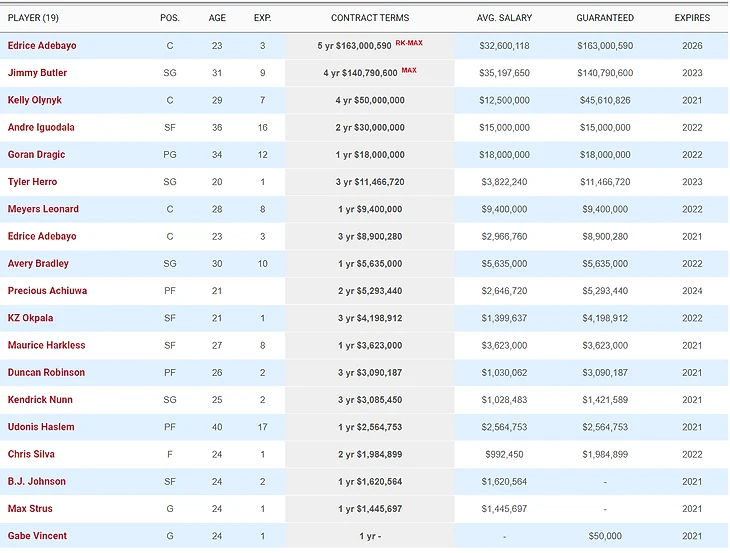Open the Max Strus player link
The image size is (730, 553).
coord(30,509)
